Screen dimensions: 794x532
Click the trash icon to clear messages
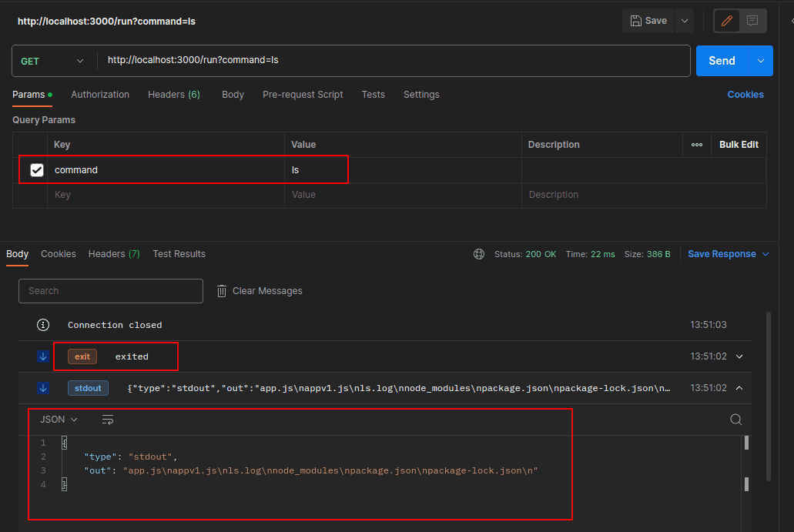pos(222,290)
